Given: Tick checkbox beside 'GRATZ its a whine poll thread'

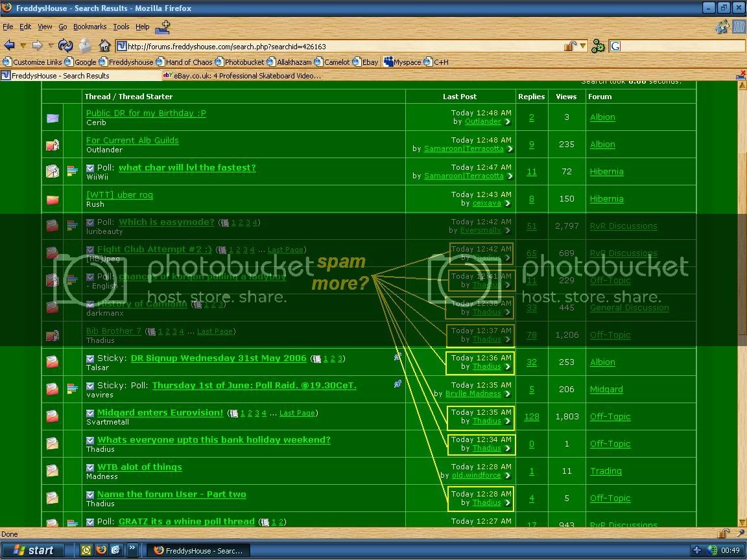Looking at the screenshot, I should coord(90,522).
